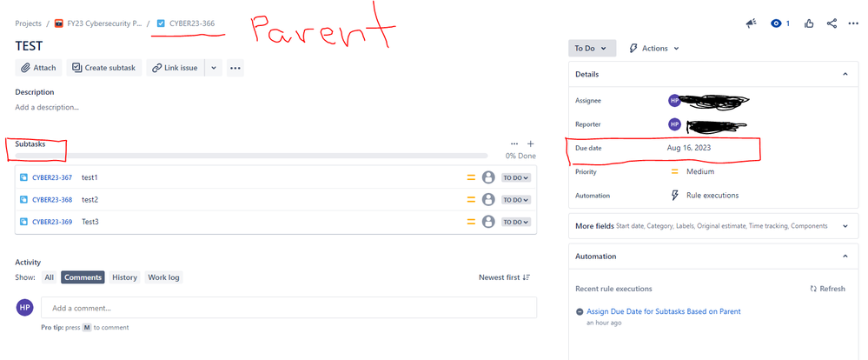Click the HP avatar beside comment box
This screenshot has width=868, height=360.
pyautogui.click(x=24, y=307)
